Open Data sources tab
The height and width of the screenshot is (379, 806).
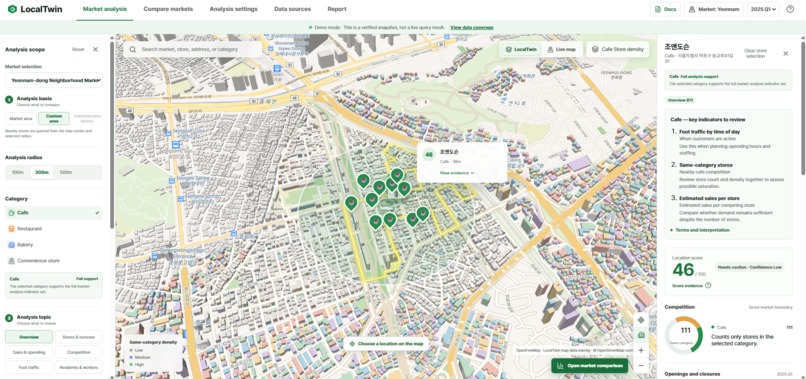(292, 9)
